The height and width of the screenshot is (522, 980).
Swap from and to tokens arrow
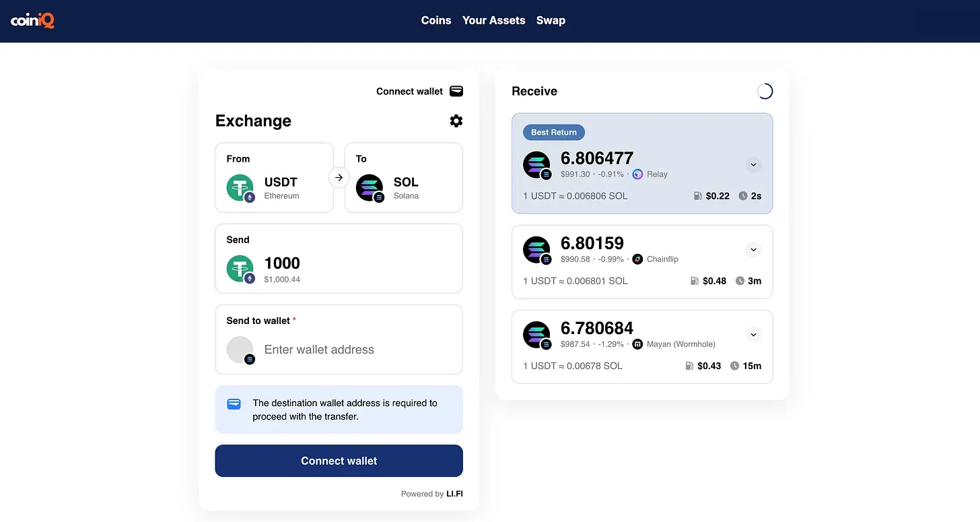(339, 177)
